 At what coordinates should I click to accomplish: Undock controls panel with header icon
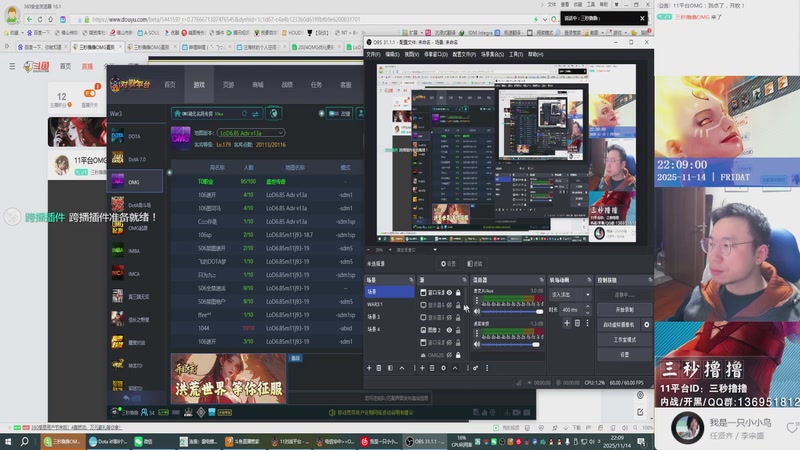650,280
